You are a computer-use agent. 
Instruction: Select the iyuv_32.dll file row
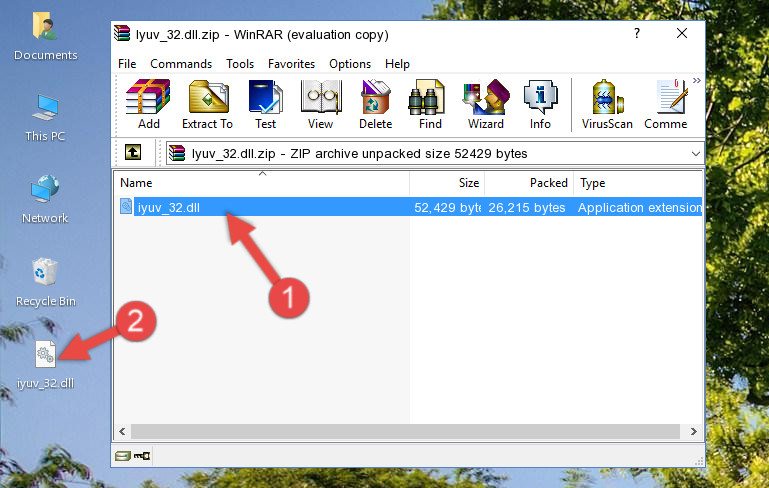point(409,207)
